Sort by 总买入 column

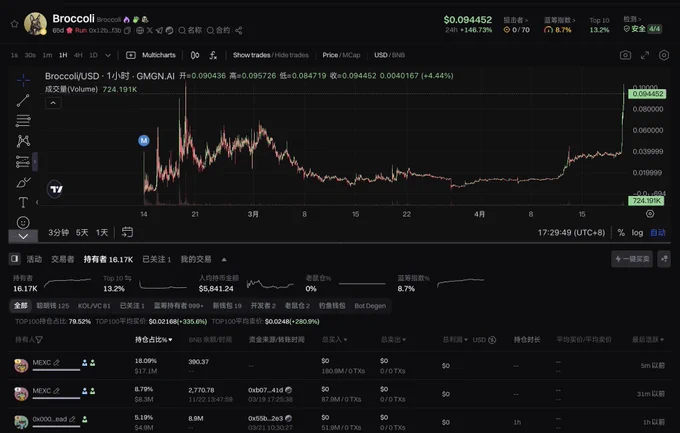334,339
